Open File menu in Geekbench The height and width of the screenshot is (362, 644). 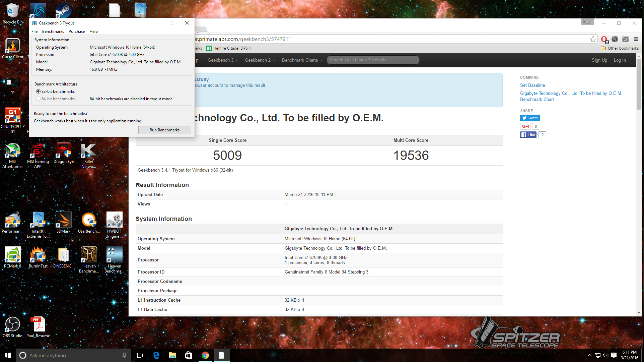34,32
